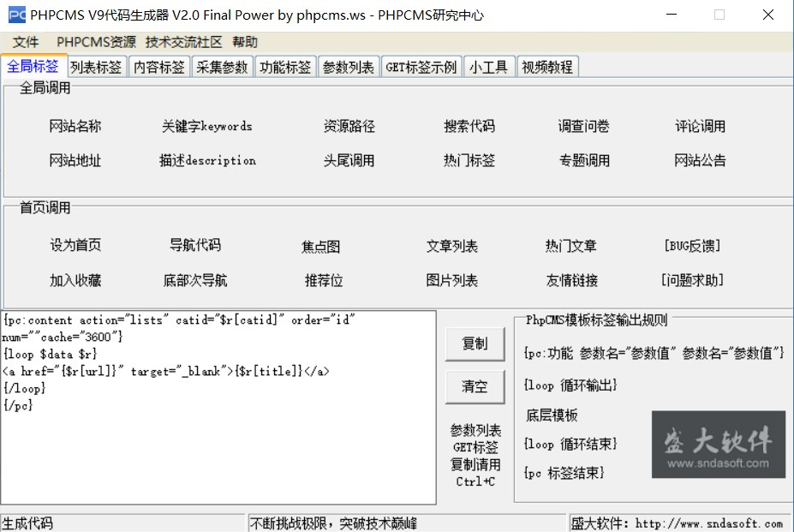Click 设为首页 in 首页调用
This screenshot has height=532, width=794.
tap(75, 245)
